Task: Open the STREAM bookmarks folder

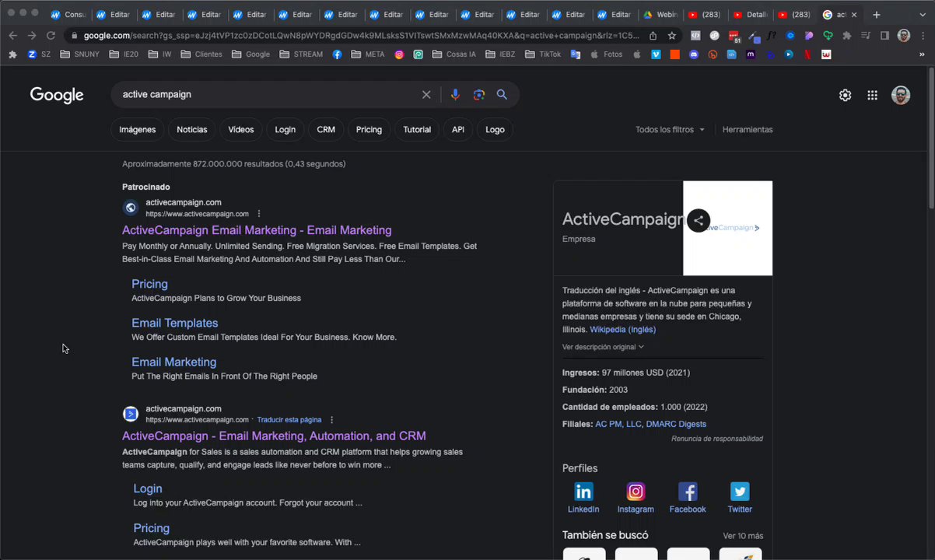Action: click(301, 54)
